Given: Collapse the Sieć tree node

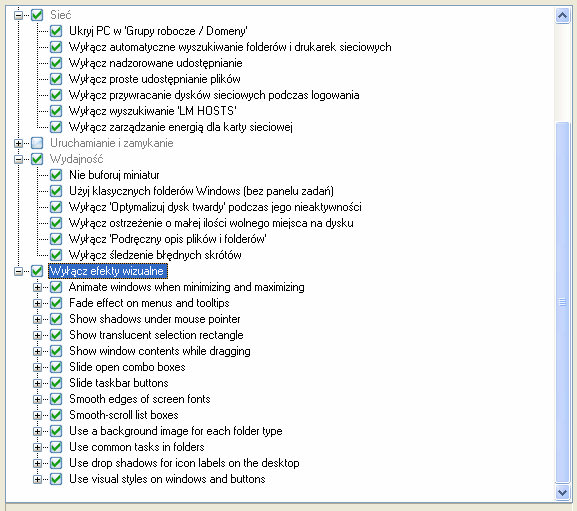Looking at the screenshot, I should click(18, 15).
